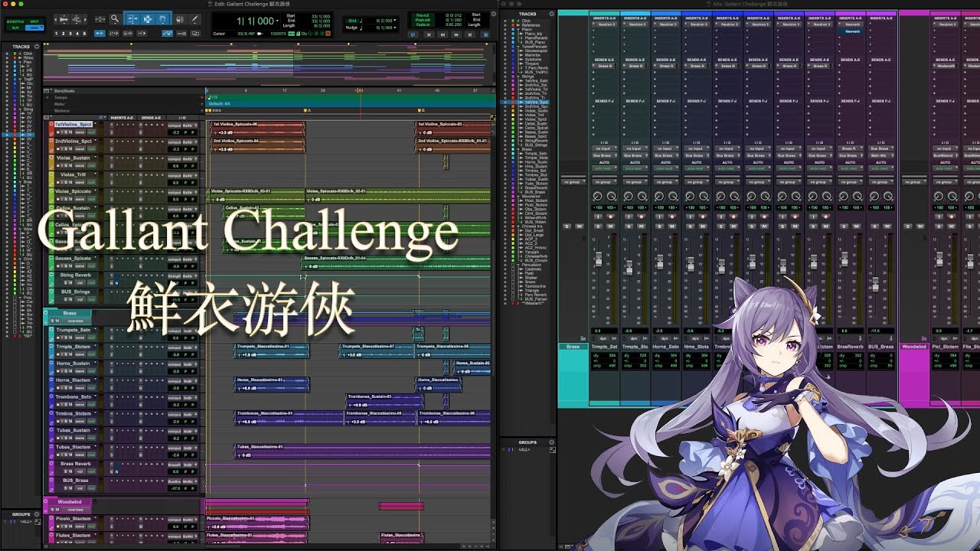Mute the Trmpts_Satn mix channel
This screenshot has height=551, width=980.
(x=611, y=226)
